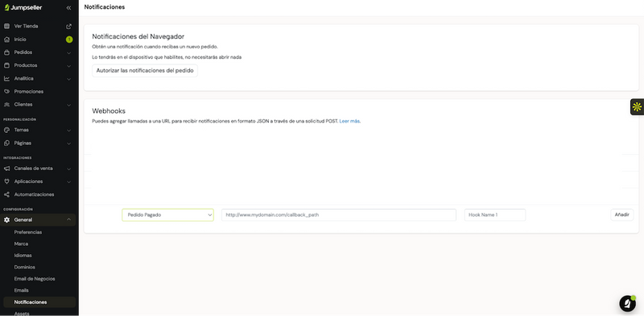The height and width of the screenshot is (316, 644).
Task: Open Automatizaciones menu item
Action: (34, 194)
